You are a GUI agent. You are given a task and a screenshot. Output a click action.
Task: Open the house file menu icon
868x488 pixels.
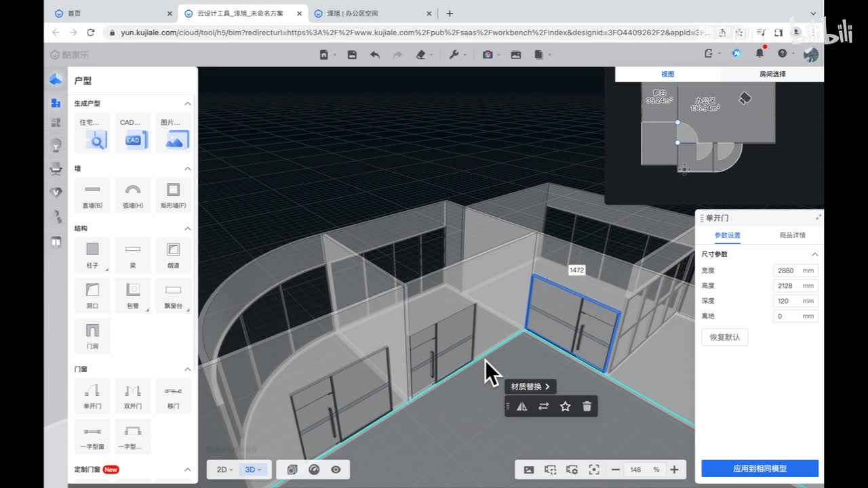[325, 55]
